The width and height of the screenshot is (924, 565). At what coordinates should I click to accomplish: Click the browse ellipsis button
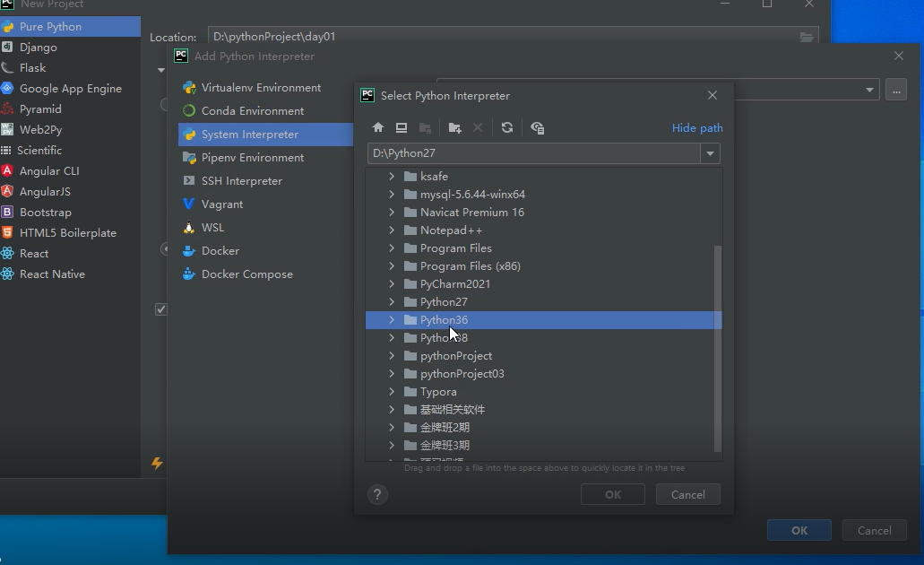895,90
